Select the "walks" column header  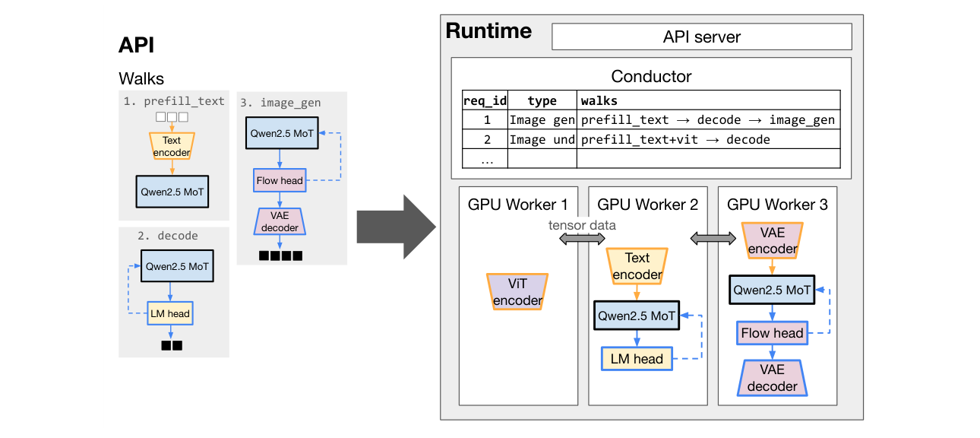(x=709, y=100)
